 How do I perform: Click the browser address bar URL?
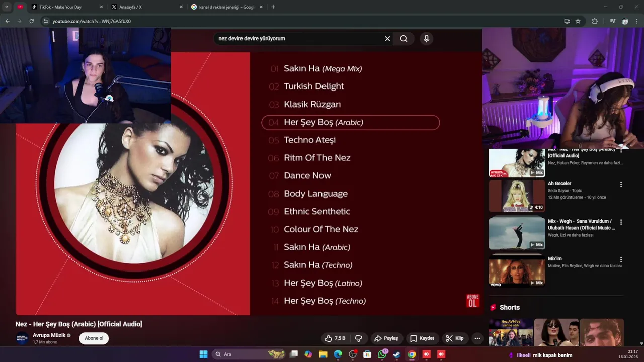pos(92,21)
